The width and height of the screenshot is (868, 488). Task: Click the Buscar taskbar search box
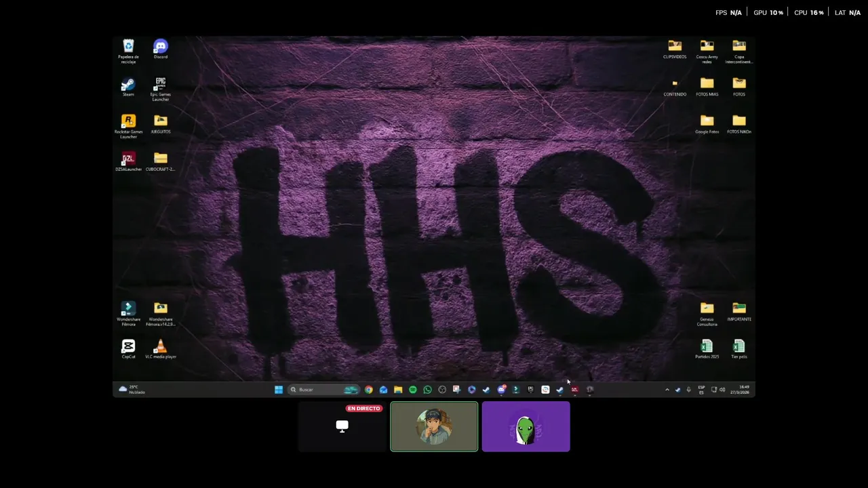pos(324,390)
